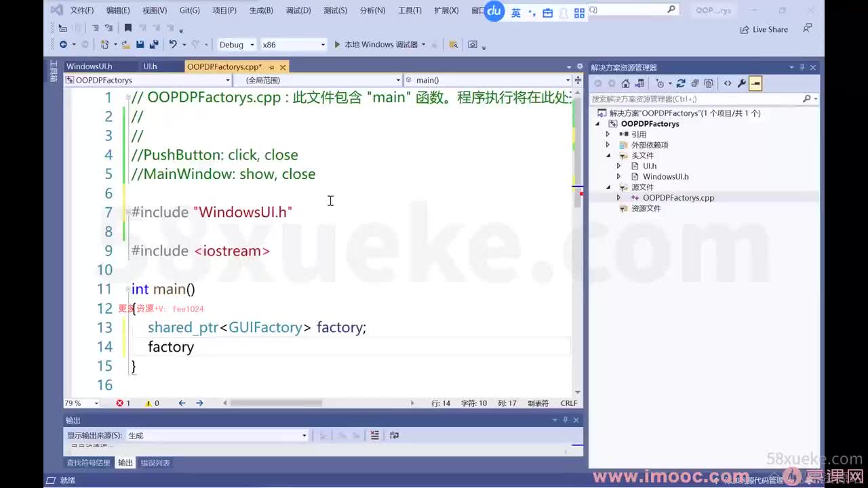Open the 视图(V) menu
The width and height of the screenshot is (868, 488).
pyautogui.click(x=155, y=10)
